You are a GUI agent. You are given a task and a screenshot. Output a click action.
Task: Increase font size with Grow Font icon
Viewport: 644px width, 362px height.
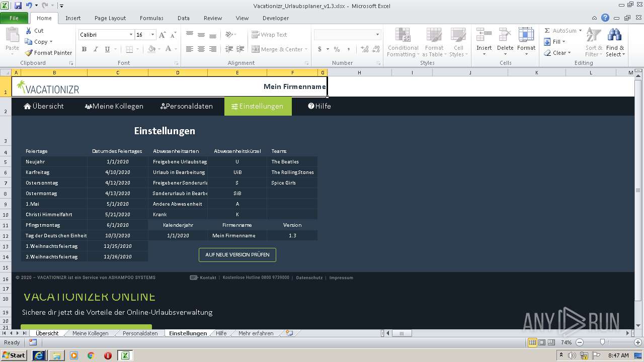[x=162, y=35]
